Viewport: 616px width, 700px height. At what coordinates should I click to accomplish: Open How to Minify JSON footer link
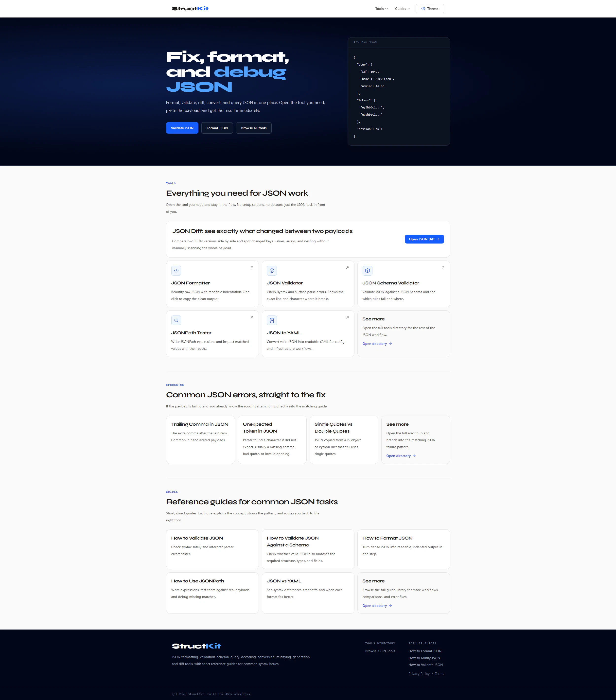(424, 658)
